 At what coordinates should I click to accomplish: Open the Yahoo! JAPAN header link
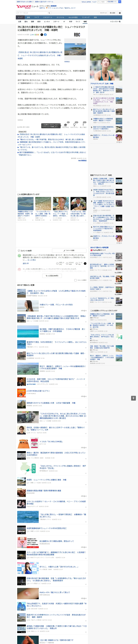(86, 2)
